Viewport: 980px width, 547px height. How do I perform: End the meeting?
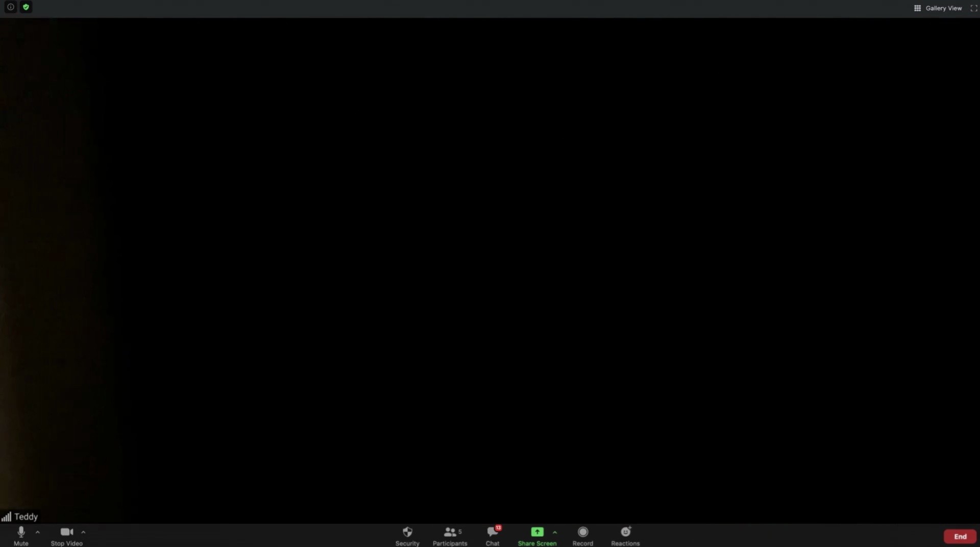click(960, 536)
